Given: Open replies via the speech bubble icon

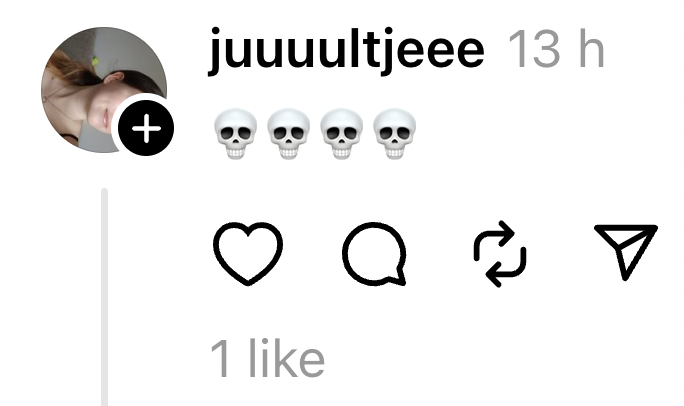Looking at the screenshot, I should [375, 254].
